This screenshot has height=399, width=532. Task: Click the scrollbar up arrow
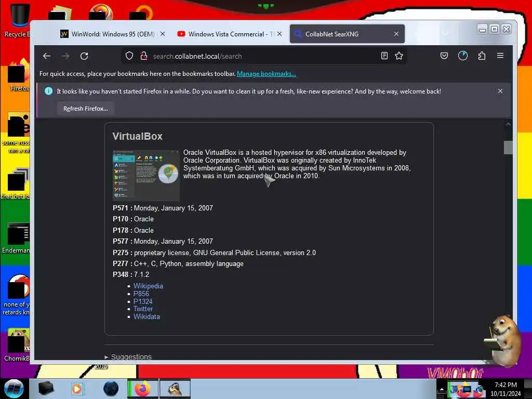pyautogui.click(x=508, y=125)
